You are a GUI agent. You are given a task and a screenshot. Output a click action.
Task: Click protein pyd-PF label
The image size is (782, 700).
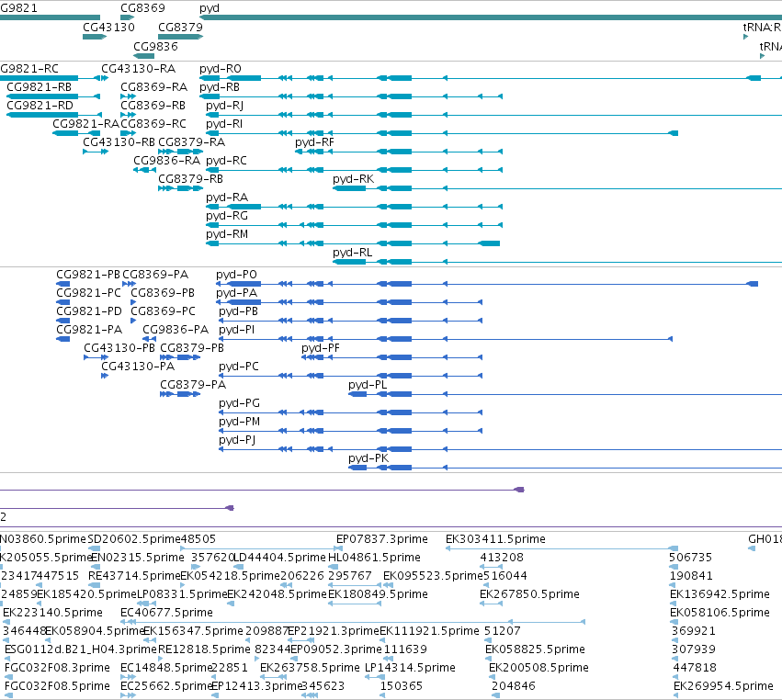click(320, 348)
